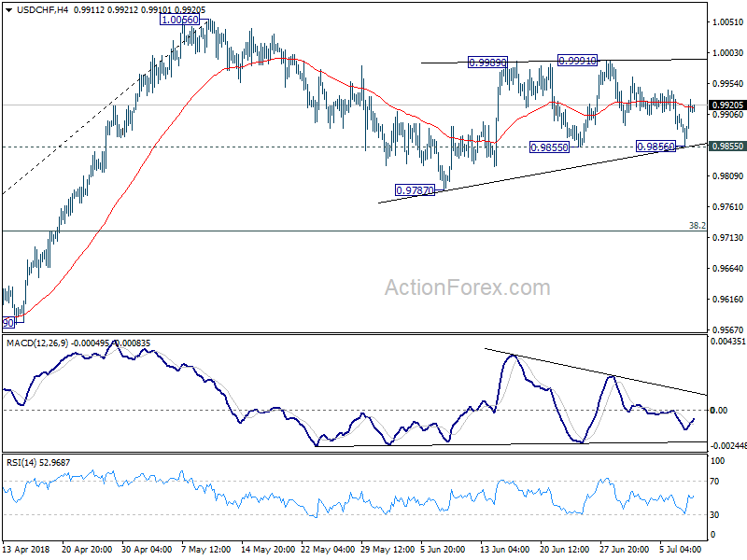The width and height of the screenshot is (747, 560).
Task: Click the 0.98550 price-axis level tag
Action: click(x=727, y=147)
